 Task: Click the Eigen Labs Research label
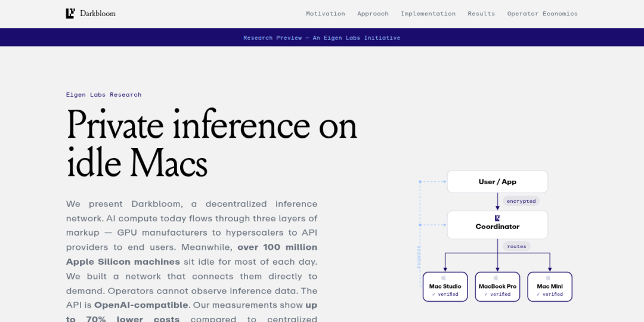[x=104, y=94]
